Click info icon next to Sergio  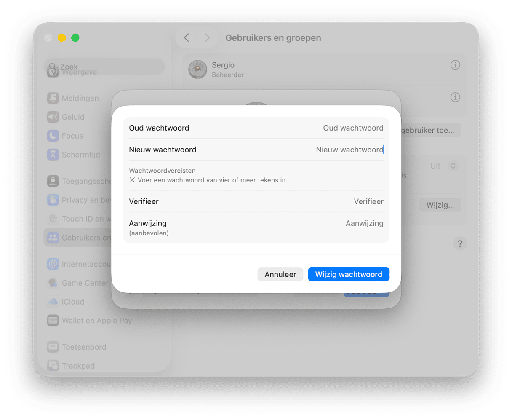[455, 65]
